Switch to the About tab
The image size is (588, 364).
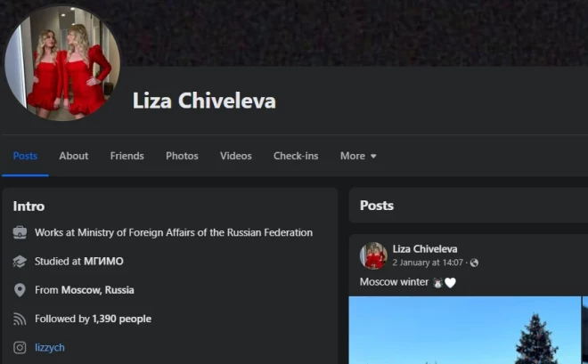[x=73, y=156]
